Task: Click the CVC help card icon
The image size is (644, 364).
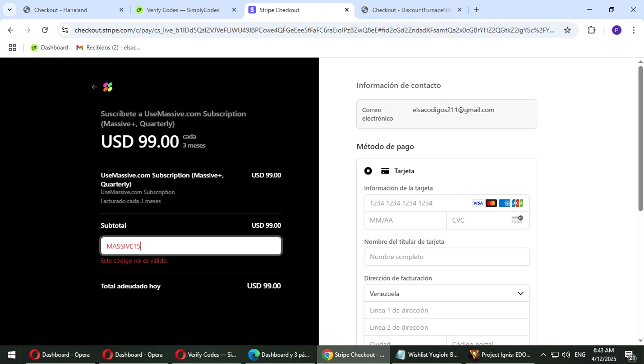Action: tap(517, 219)
